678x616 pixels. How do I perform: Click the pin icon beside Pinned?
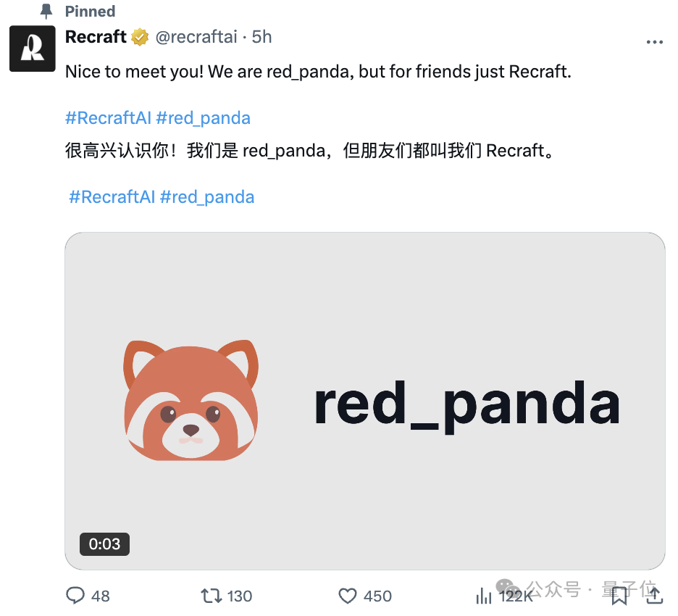point(46,12)
